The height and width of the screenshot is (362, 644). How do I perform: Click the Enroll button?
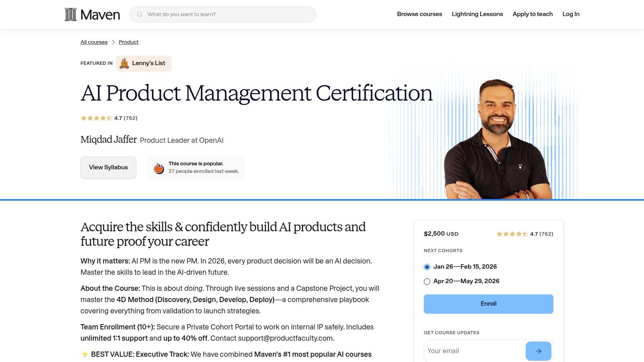(488, 304)
